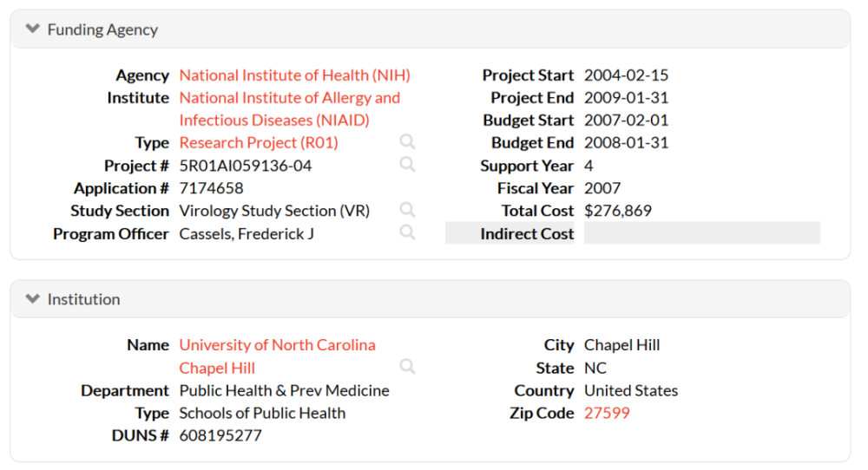The width and height of the screenshot is (868, 470).
Task: Click search icon beside Cassels, Frederick J
Action: click(407, 232)
